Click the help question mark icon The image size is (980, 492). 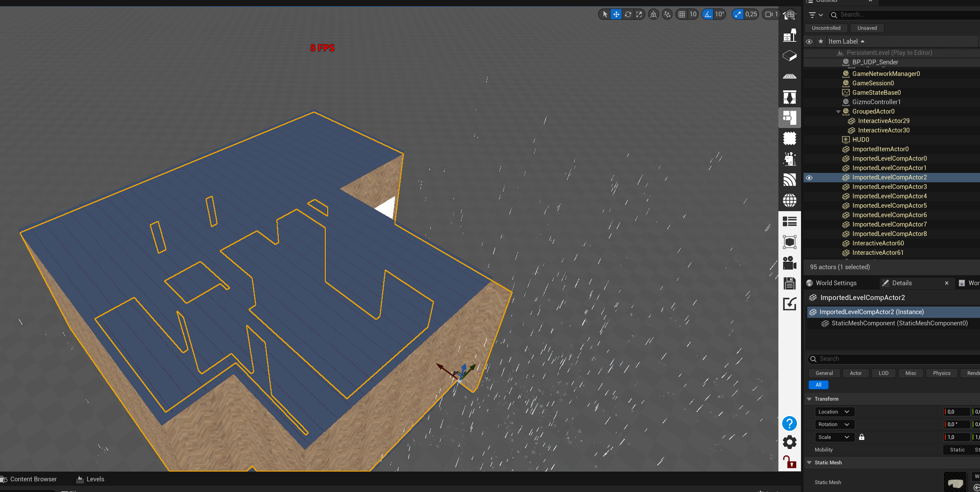[789, 424]
